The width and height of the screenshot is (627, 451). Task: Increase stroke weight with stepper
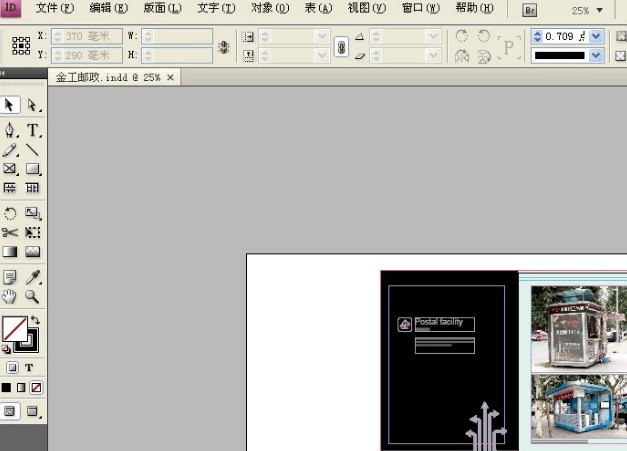(x=537, y=33)
